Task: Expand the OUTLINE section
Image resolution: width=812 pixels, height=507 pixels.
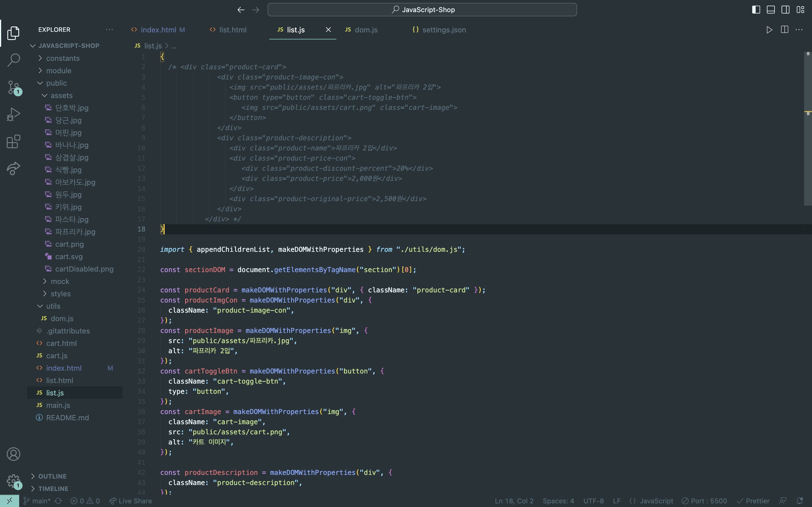Action: click(x=52, y=476)
